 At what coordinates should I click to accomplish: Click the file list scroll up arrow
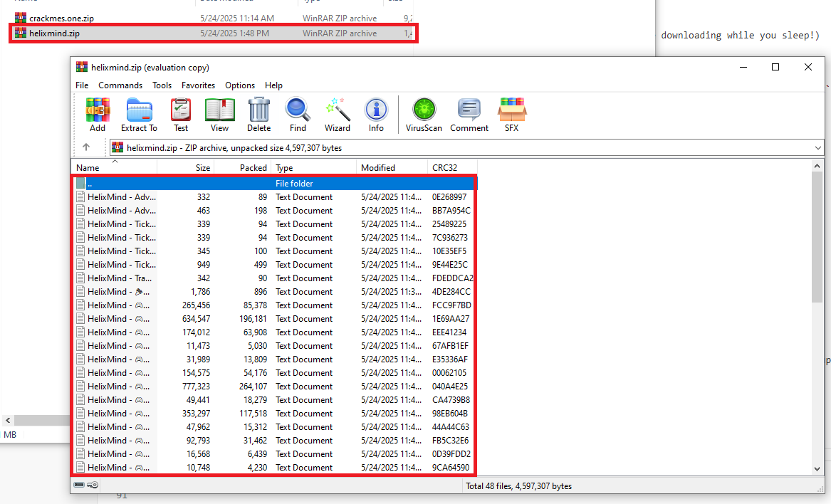[x=817, y=167]
